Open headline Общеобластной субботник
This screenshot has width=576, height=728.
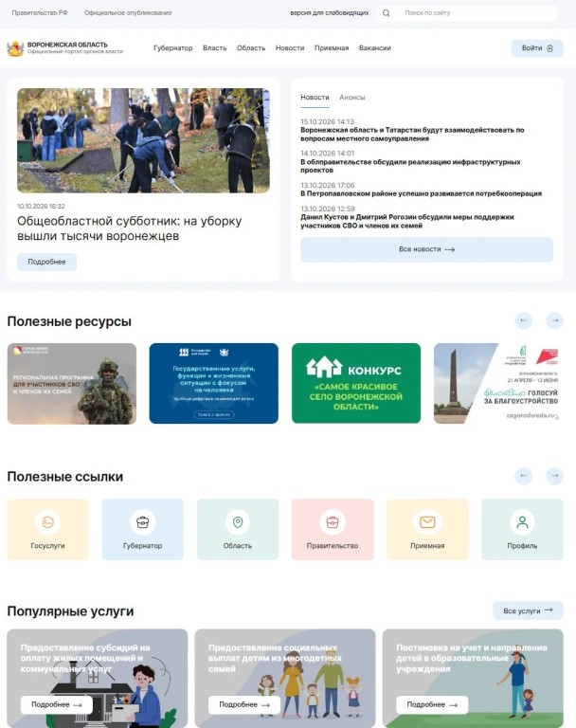click(x=130, y=227)
